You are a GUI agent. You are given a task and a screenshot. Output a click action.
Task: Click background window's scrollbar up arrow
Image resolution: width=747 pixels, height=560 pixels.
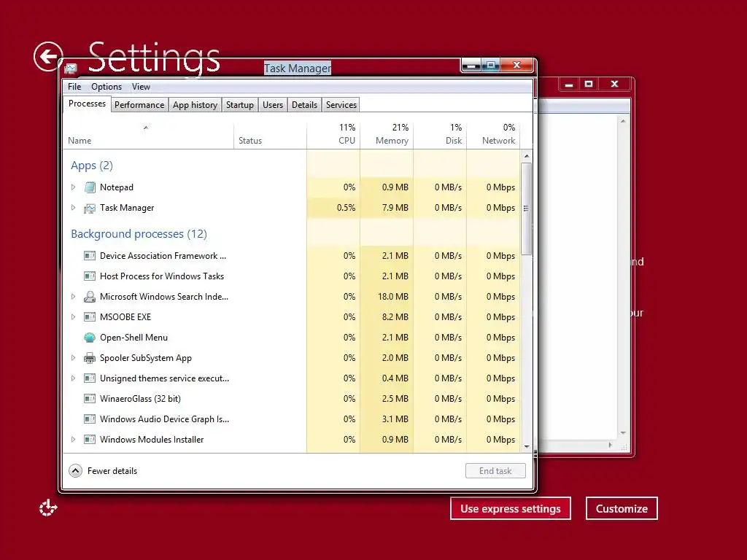click(x=623, y=122)
